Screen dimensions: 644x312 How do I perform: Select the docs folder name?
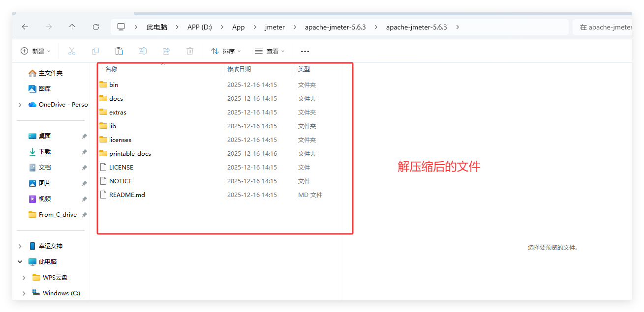tap(116, 98)
